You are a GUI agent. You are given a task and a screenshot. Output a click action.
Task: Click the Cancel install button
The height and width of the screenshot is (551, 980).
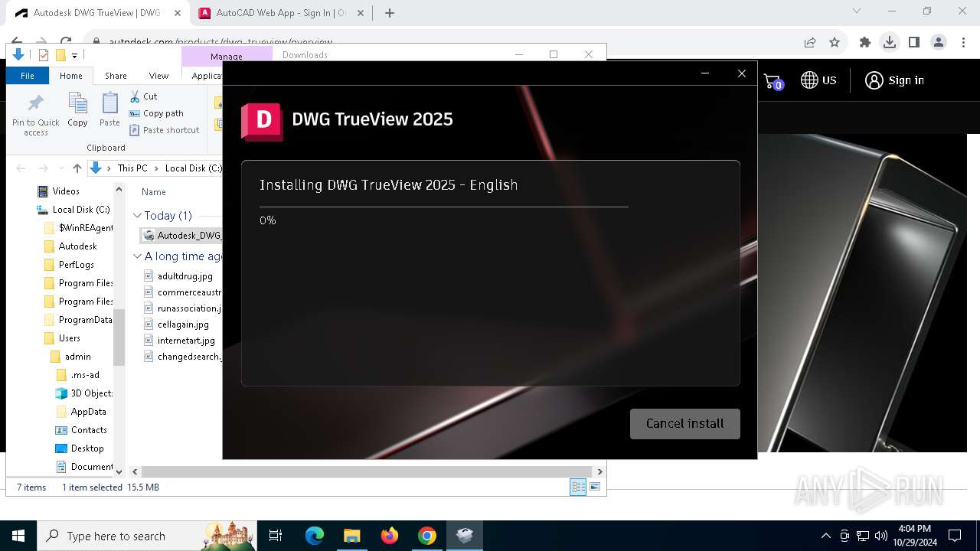[x=684, y=423]
